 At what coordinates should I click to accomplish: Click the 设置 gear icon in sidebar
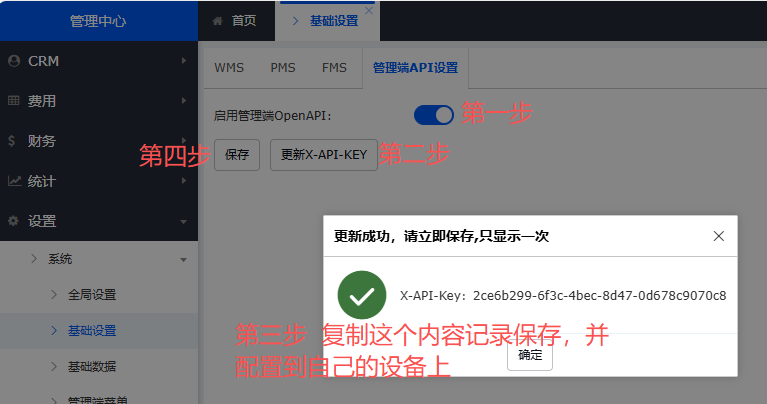pos(14,221)
